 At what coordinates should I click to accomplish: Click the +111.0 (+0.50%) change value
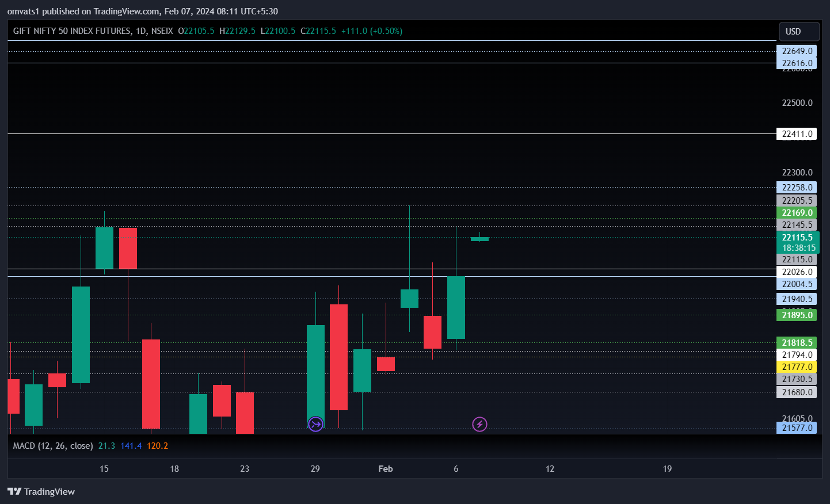(x=372, y=31)
